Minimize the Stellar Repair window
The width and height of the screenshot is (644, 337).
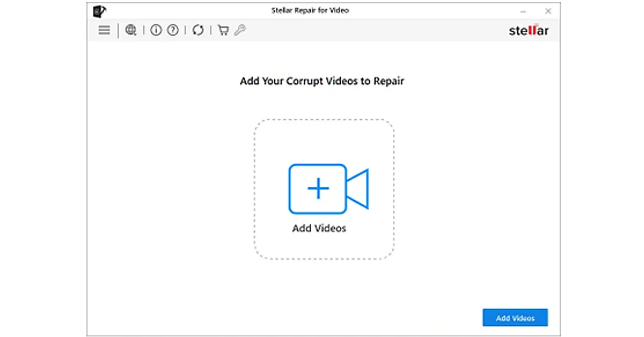[x=523, y=11]
